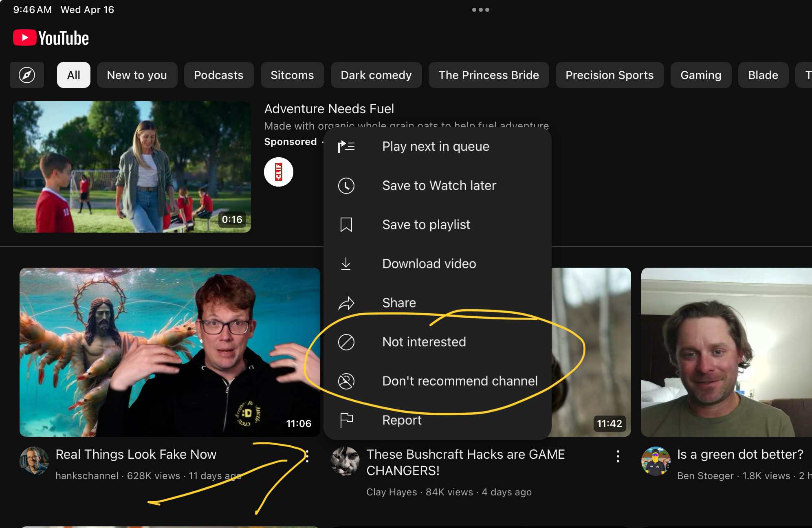Select the Dark comedy filter chip

[x=376, y=75]
